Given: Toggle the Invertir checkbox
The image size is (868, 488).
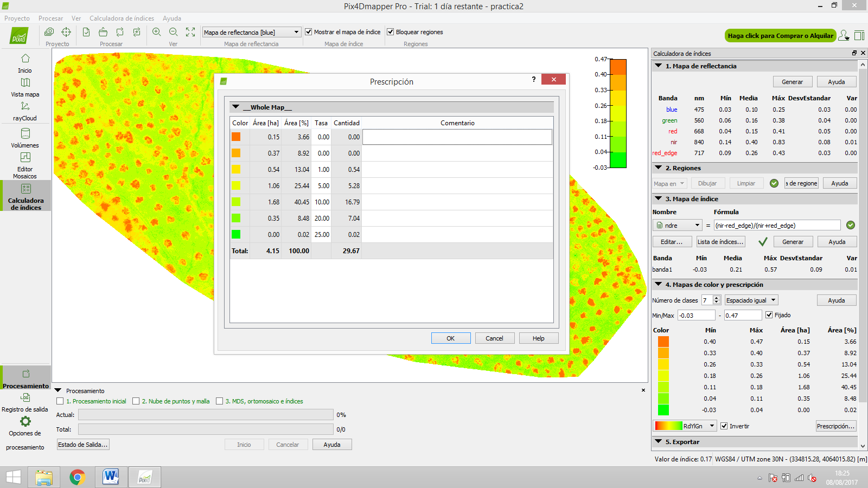Looking at the screenshot, I should pos(724,426).
